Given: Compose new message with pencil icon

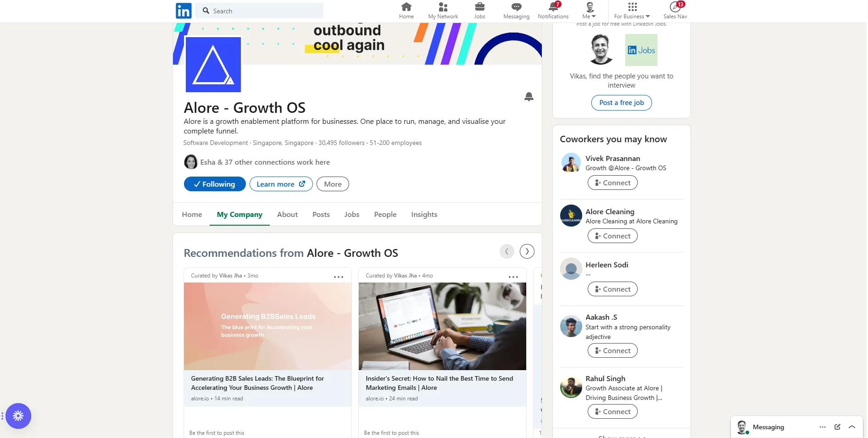Looking at the screenshot, I should pyautogui.click(x=837, y=427).
